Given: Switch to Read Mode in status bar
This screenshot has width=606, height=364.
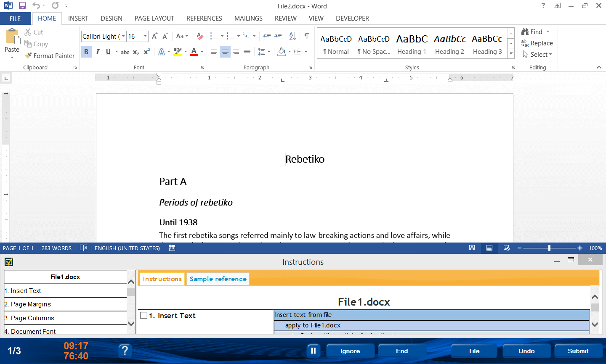Looking at the screenshot, I should (x=472, y=248).
